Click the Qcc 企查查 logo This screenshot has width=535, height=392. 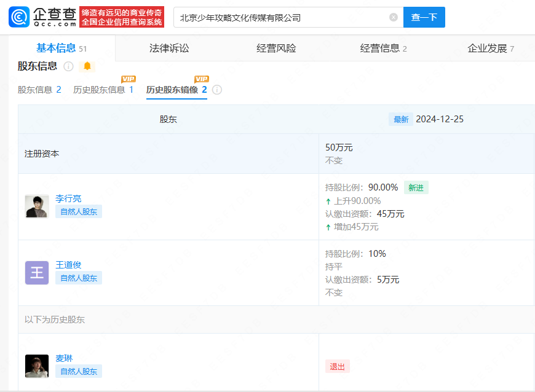[x=42, y=17]
